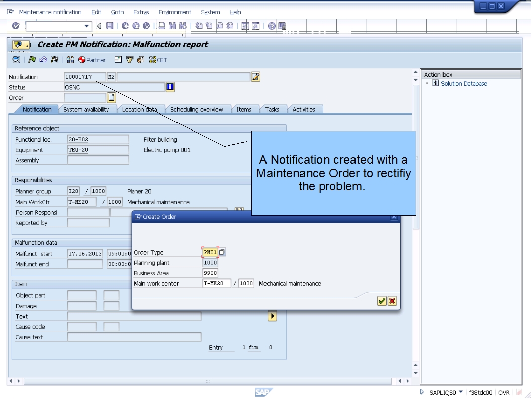Click the Help question mark icon
Image resolution: width=532 pixels, height=399 pixels.
click(272, 26)
